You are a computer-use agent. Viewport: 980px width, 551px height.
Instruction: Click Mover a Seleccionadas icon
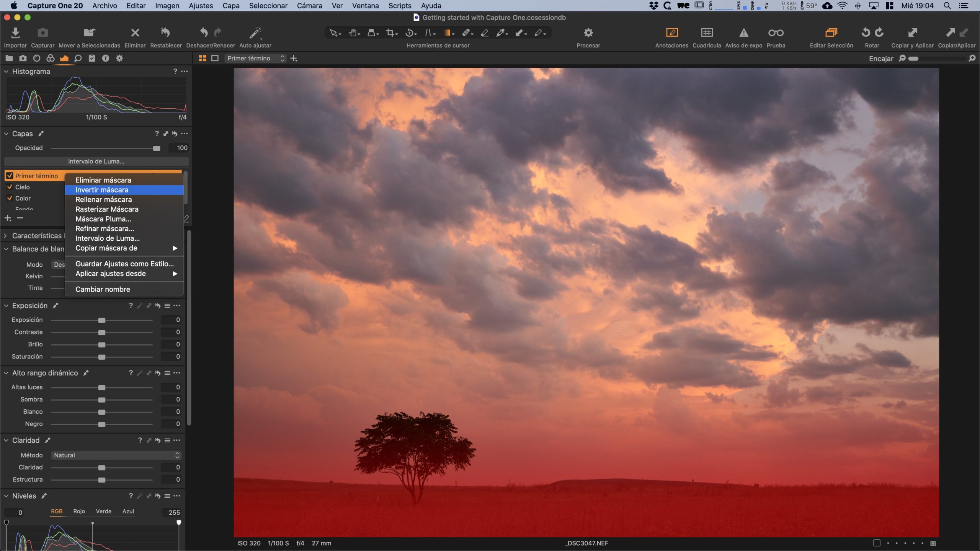click(x=89, y=33)
